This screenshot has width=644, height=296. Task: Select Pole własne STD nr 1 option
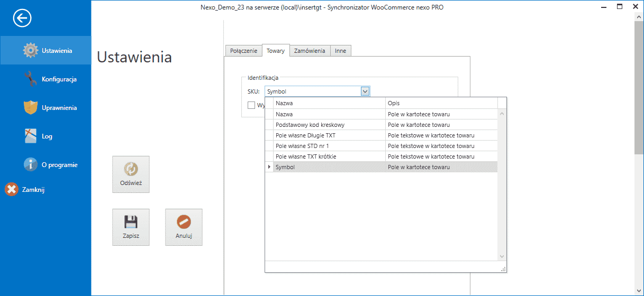[381, 146]
